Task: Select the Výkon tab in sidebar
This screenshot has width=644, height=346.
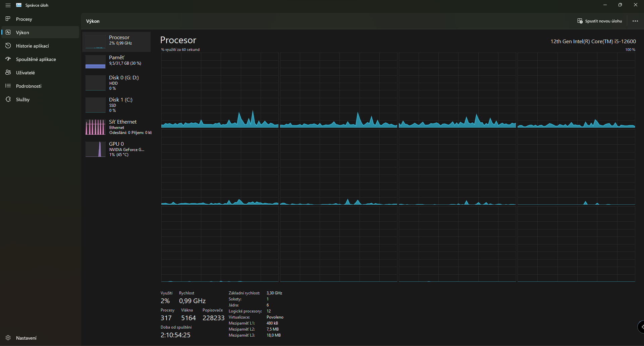Action: pos(40,32)
